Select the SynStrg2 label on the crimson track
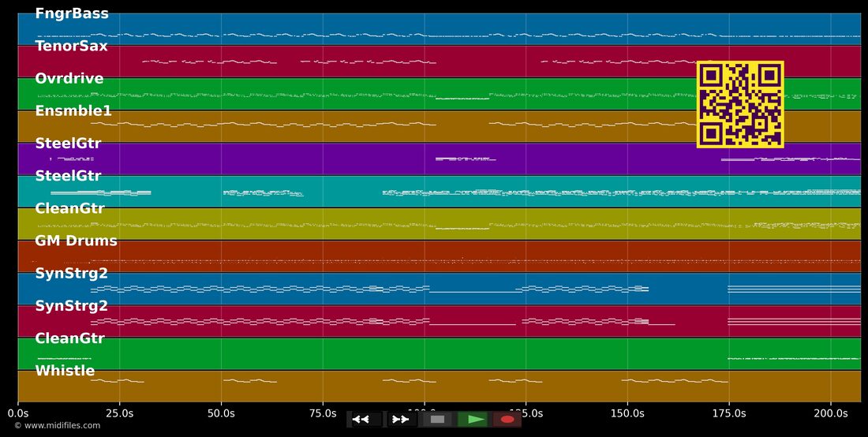868x437 pixels. (x=71, y=306)
